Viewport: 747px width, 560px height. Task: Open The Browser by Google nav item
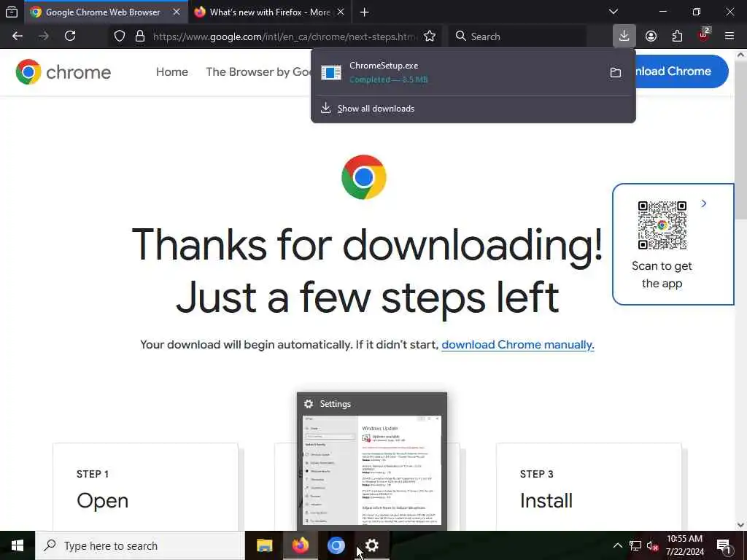258,72
